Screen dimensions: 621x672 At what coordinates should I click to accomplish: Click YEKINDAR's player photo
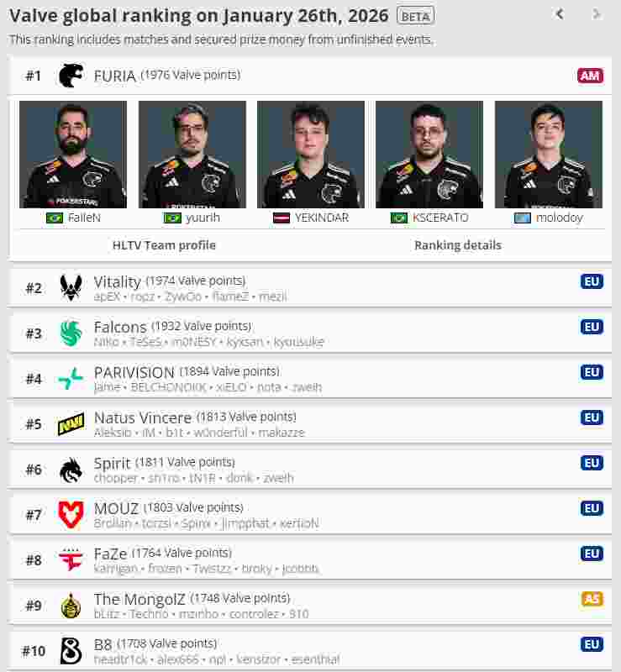coord(311,155)
